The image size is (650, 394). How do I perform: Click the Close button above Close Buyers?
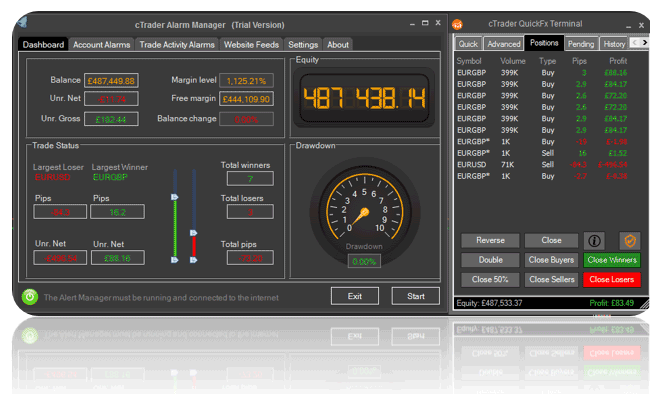551,241
